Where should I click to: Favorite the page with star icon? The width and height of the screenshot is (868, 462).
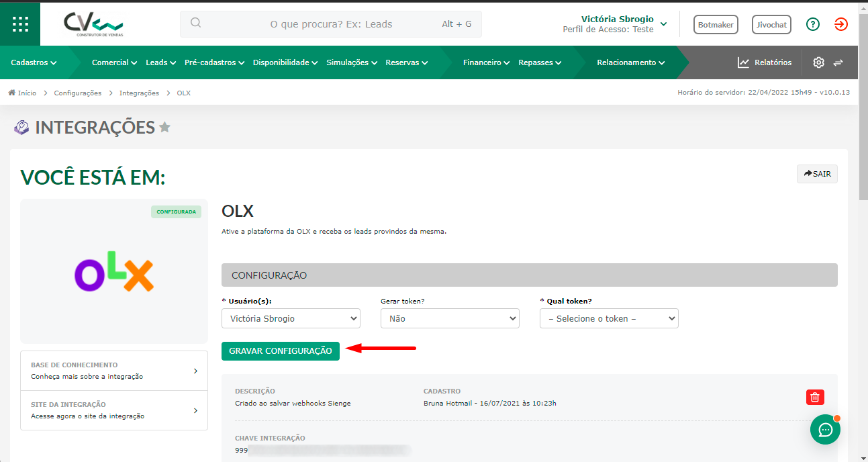pos(164,127)
